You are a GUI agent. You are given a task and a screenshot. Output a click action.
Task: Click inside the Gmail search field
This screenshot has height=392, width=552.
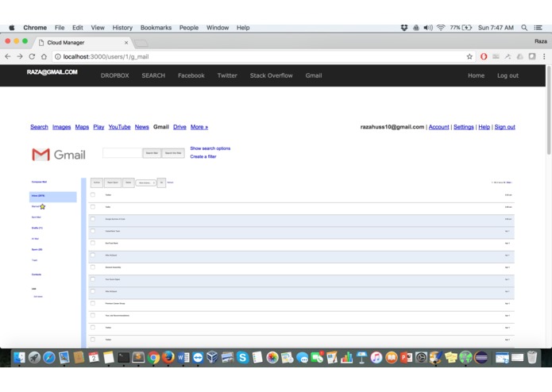tap(122, 153)
